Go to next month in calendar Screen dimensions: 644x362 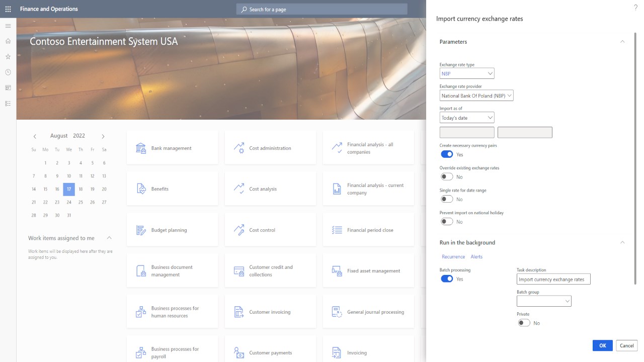(x=103, y=136)
